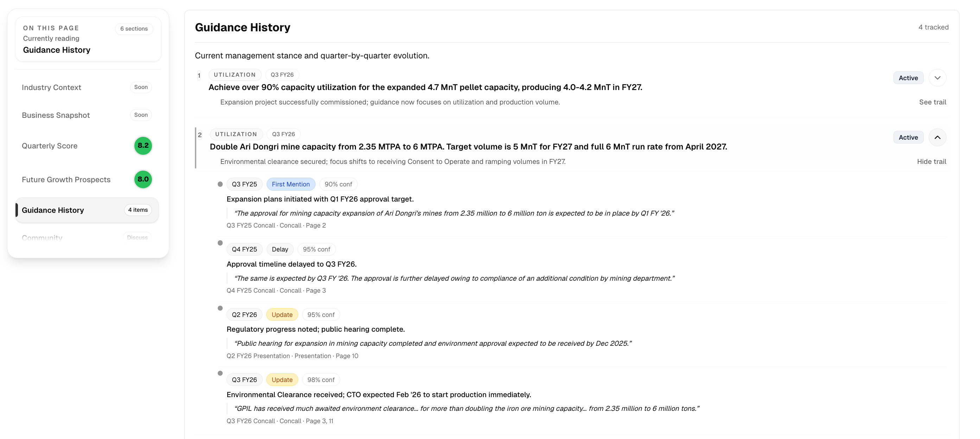
Task: Click the Delay tag on Q4 FY25
Action: pos(280,249)
